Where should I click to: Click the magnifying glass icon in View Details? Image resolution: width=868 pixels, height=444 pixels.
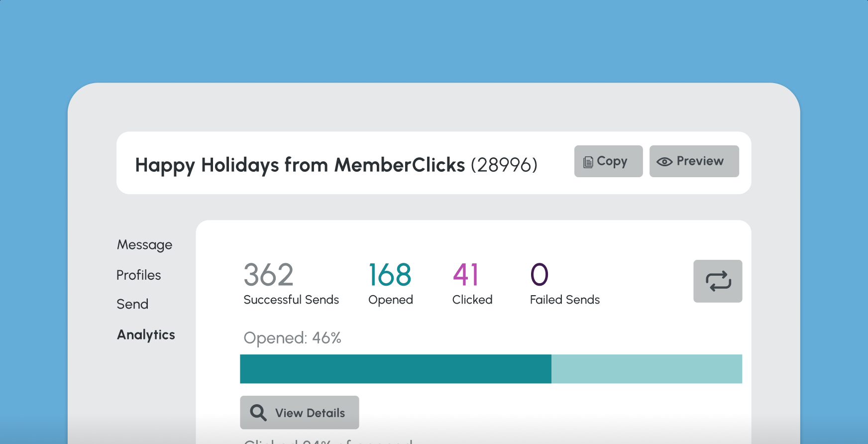pyautogui.click(x=258, y=413)
